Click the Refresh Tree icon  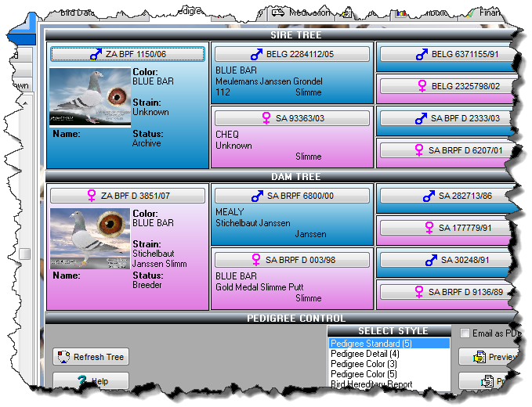point(63,357)
